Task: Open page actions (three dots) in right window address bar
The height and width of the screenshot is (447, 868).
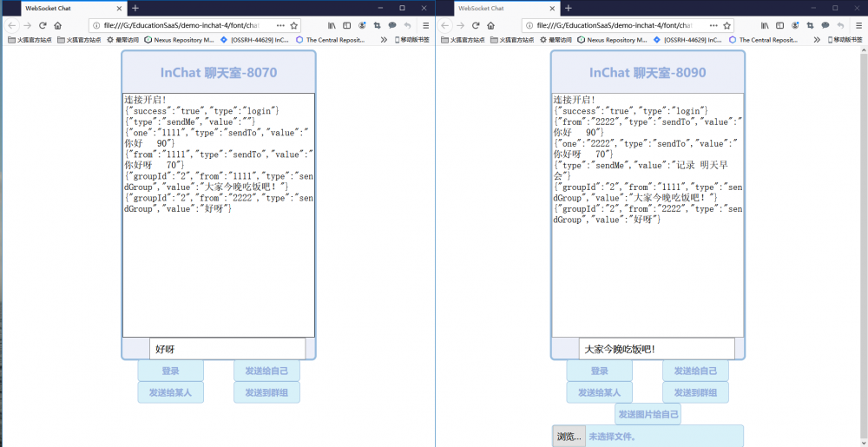Action: tap(713, 25)
